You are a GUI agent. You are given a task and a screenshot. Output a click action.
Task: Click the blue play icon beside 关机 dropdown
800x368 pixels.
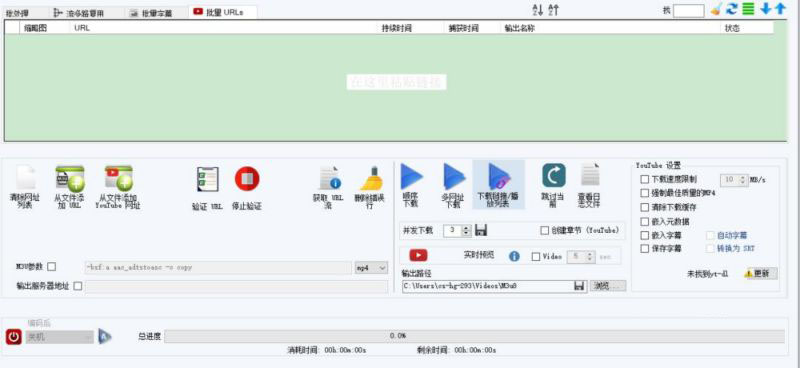[x=105, y=336]
